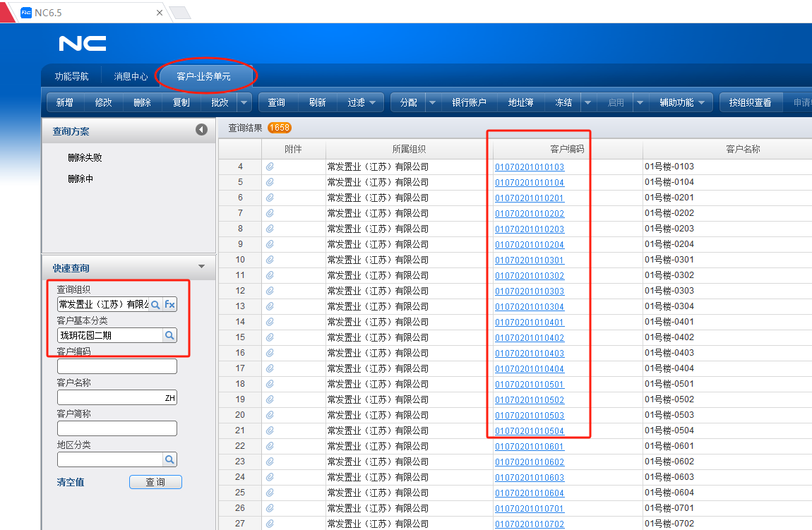Click search icon in 查询组织 field
The height and width of the screenshot is (530, 812).
point(155,305)
